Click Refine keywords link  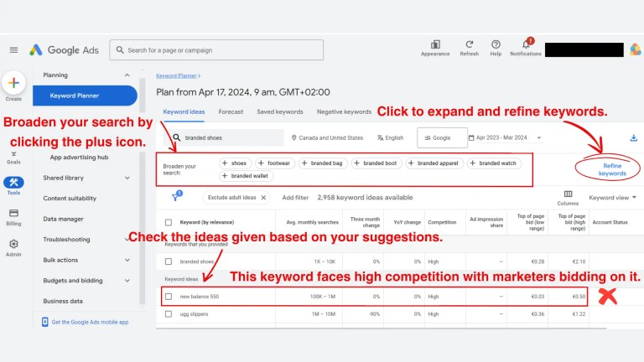[x=612, y=169]
